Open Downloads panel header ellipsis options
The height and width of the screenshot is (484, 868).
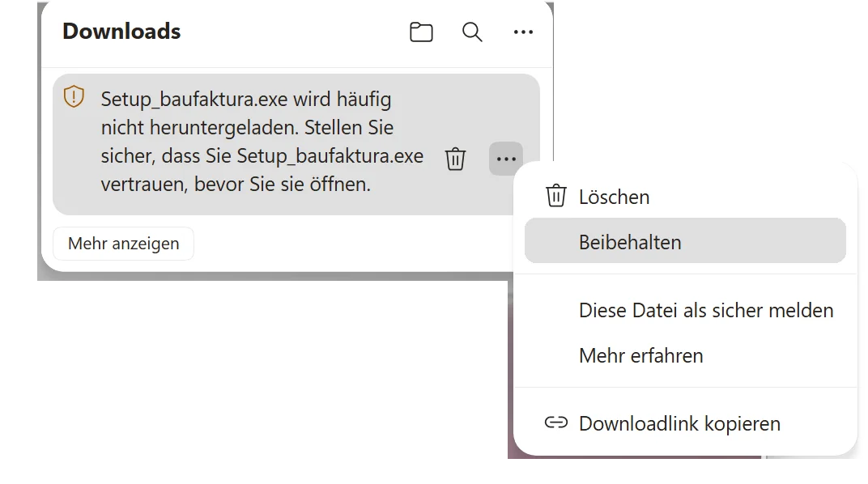coord(523,32)
